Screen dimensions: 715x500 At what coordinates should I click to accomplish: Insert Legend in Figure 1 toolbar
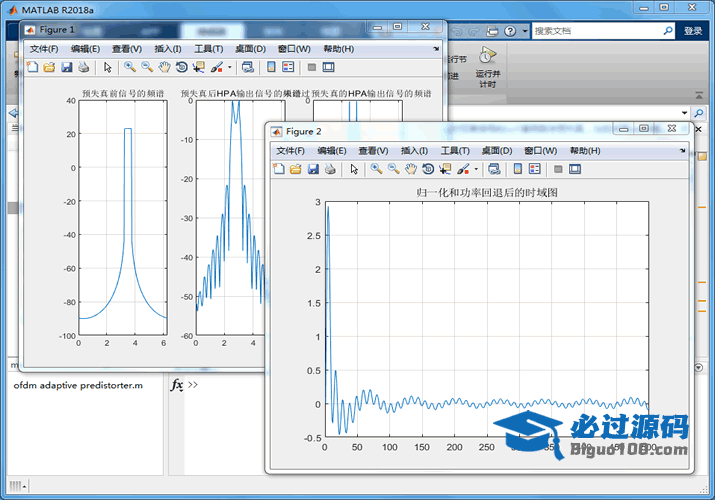point(288,67)
